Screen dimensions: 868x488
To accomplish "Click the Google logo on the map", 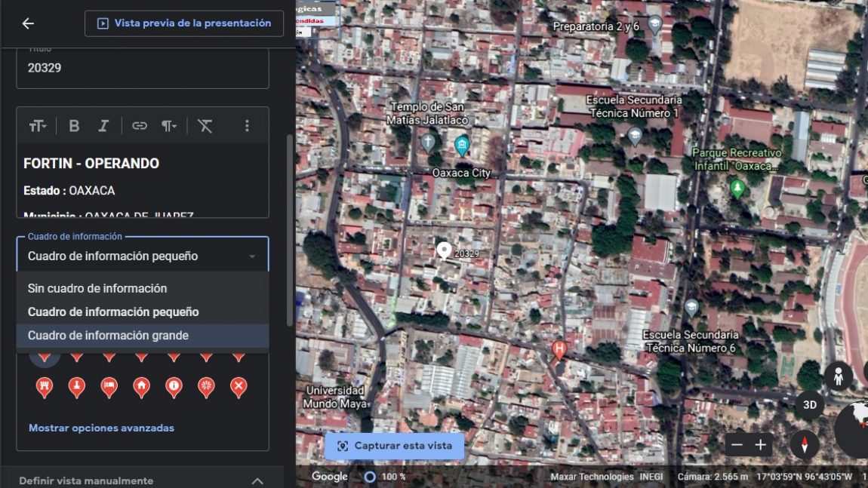I will [329, 477].
